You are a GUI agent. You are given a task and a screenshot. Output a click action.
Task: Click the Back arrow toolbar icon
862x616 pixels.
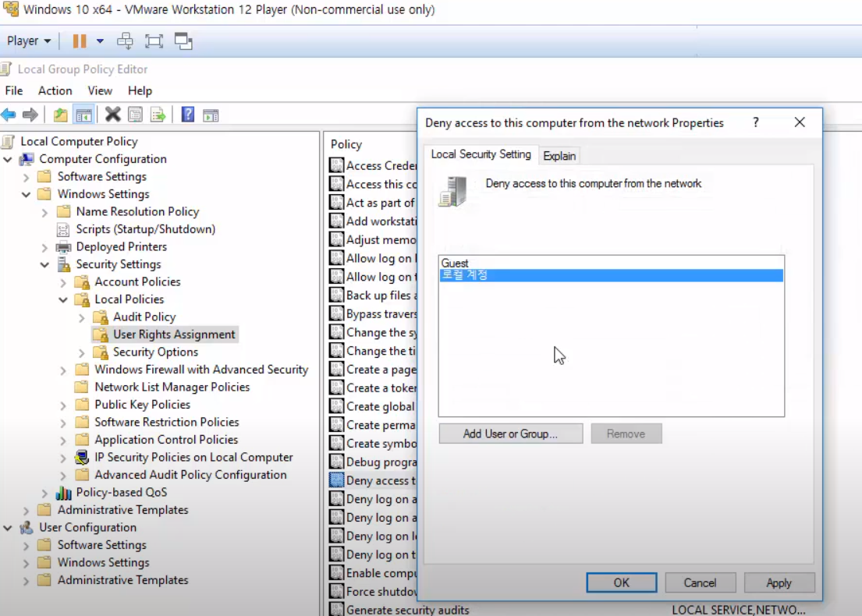tap(9, 115)
